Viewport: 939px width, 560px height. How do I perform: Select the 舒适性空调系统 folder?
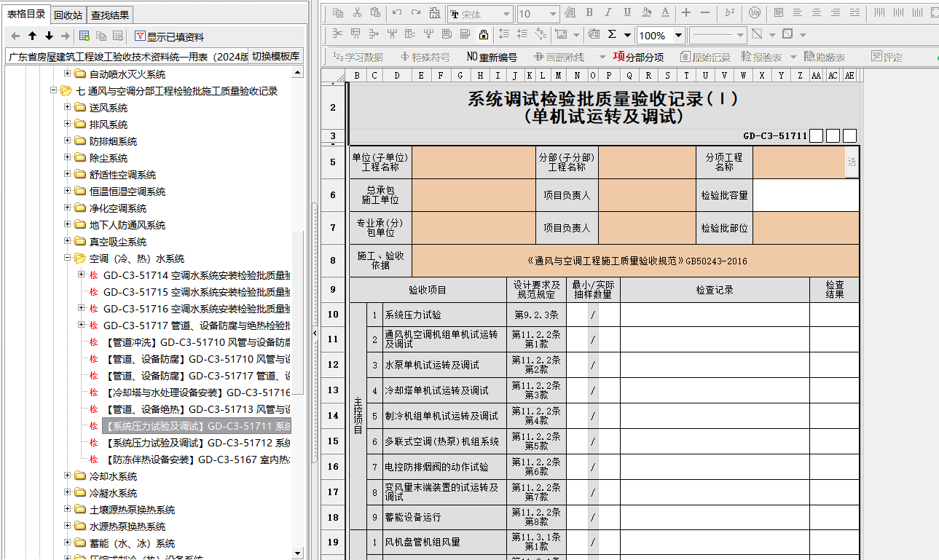coord(122,175)
